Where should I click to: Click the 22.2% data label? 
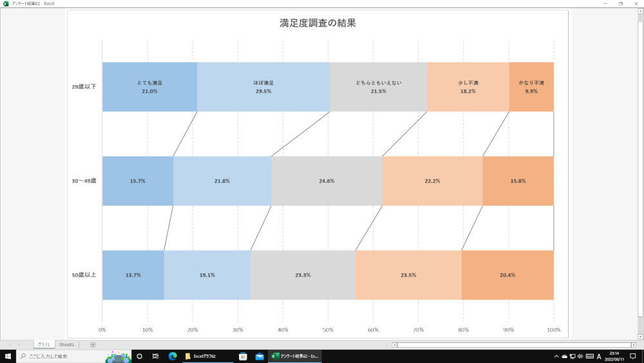[432, 181]
